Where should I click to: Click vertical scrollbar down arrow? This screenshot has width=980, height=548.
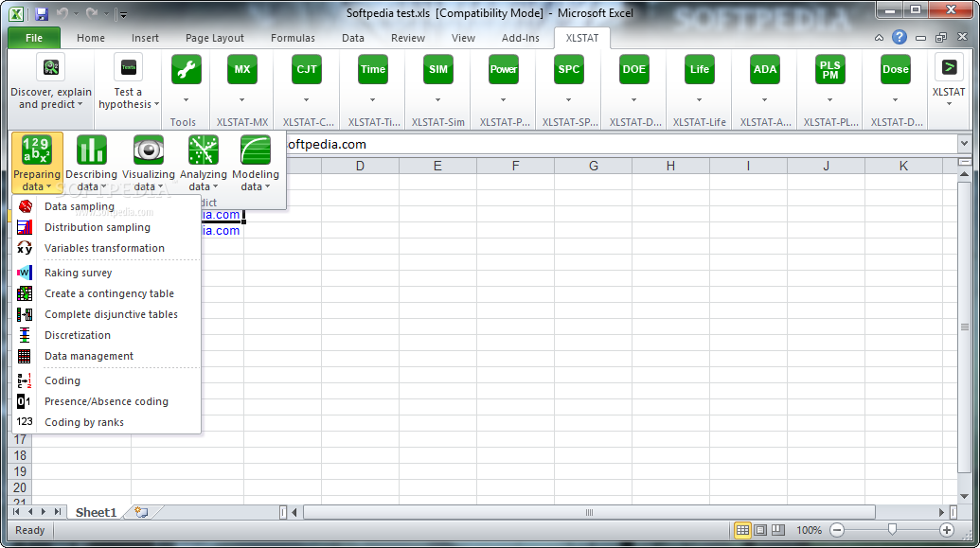tap(964, 496)
